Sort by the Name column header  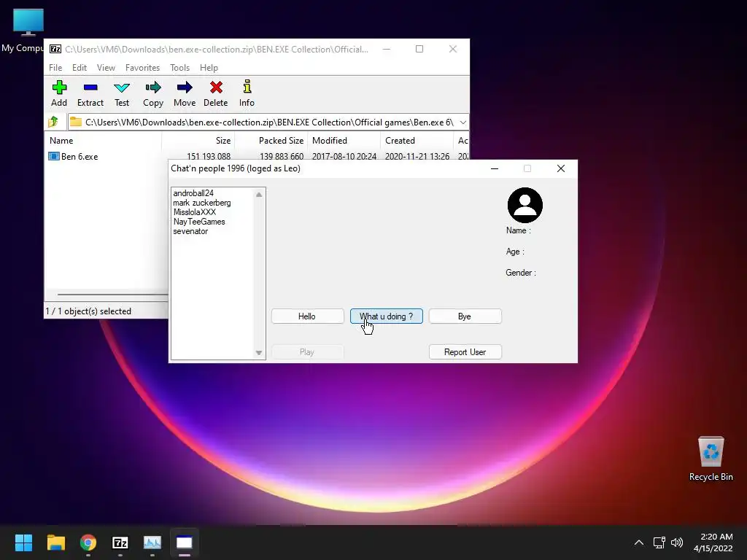point(103,141)
